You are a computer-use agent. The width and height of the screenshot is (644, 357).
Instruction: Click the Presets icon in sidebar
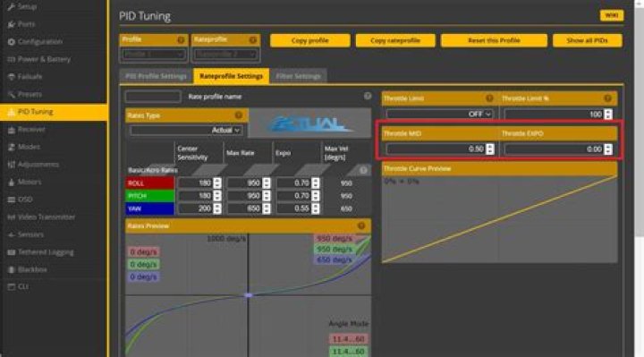click(11, 94)
